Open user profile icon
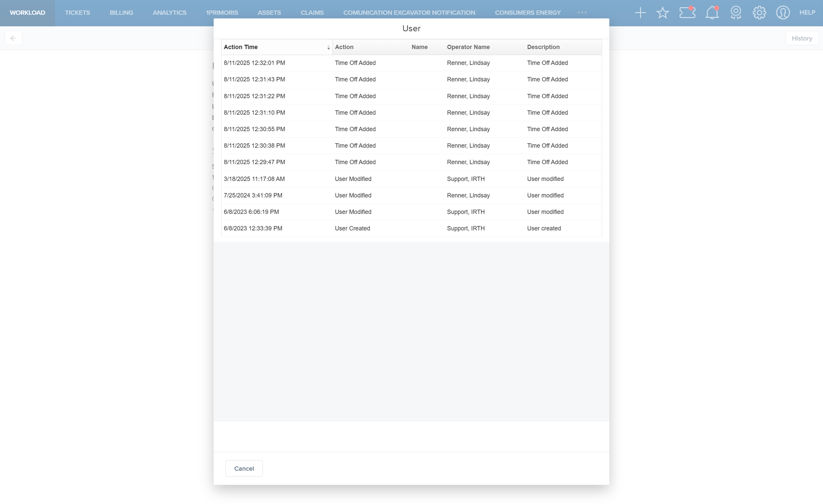Viewport: 823px width, 504px height. pyautogui.click(x=783, y=13)
